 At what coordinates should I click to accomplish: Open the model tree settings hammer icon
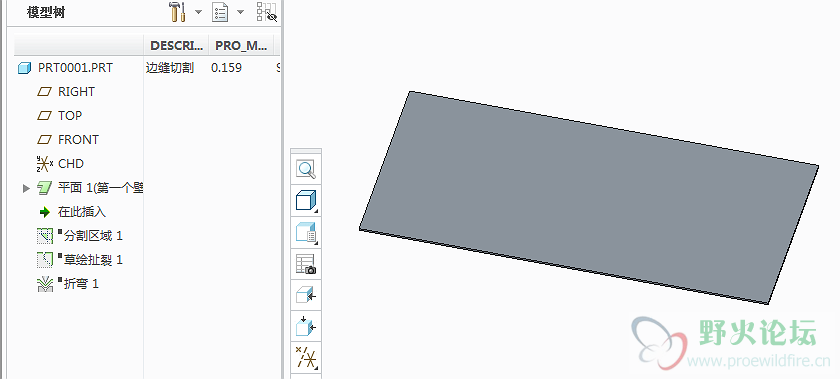(x=177, y=12)
